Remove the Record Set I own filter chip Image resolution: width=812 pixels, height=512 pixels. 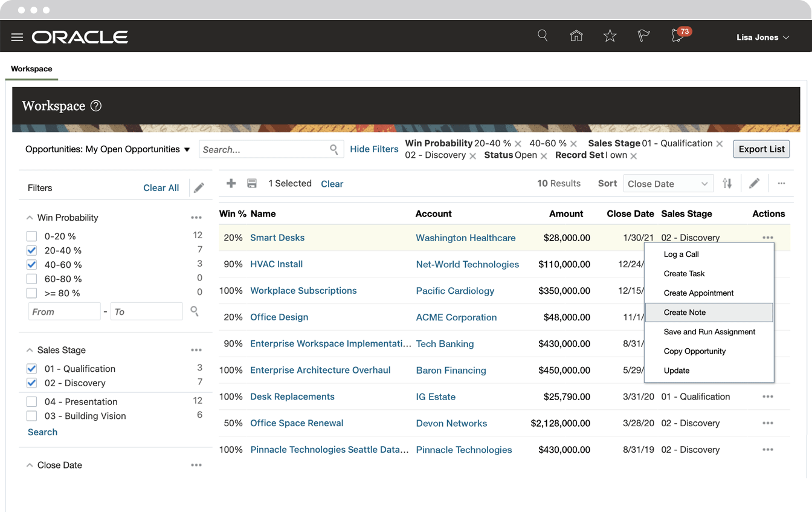634,156
